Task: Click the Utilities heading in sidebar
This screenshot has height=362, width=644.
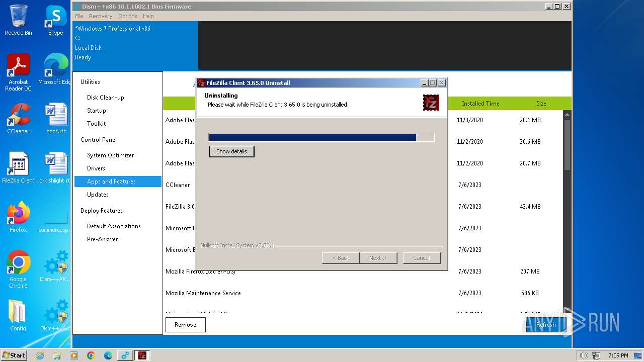Action: [90, 82]
